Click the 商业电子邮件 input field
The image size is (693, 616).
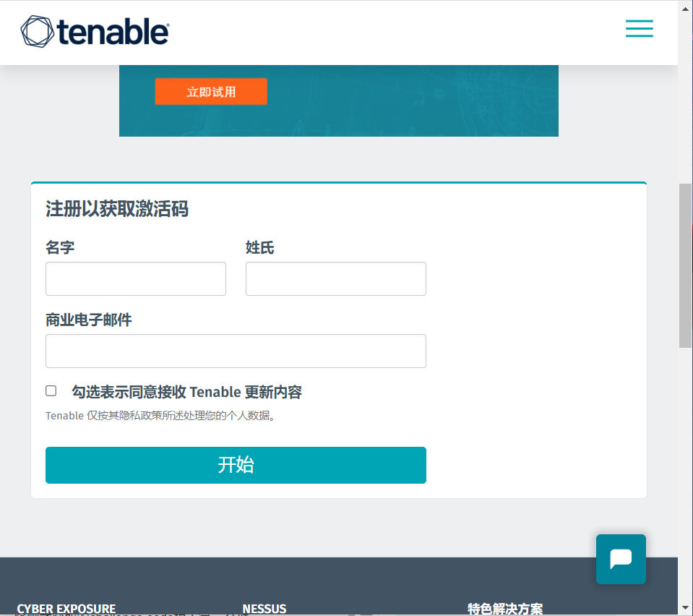pyautogui.click(x=236, y=351)
